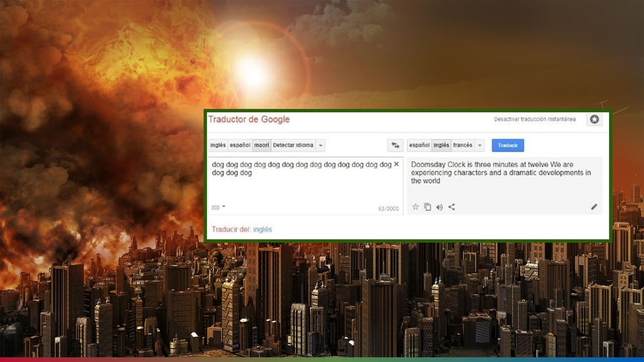The height and width of the screenshot is (362, 644).
Task: Click the swap languages arrows icon
Action: tap(395, 145)
